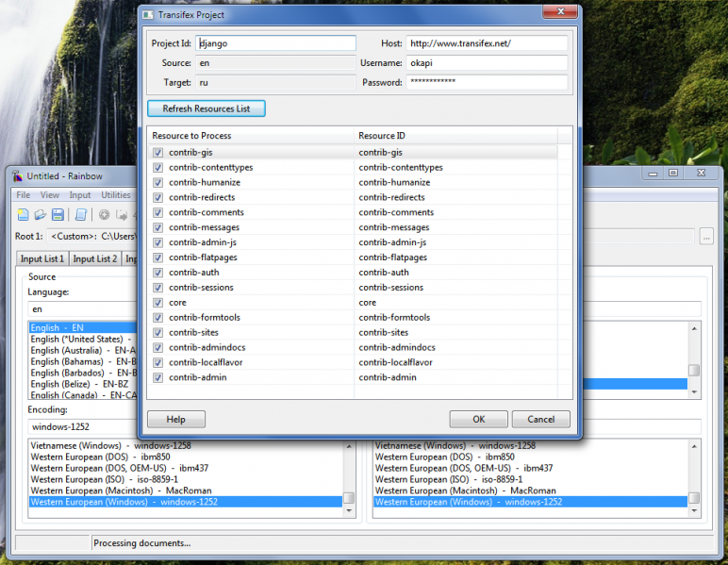
Task: Click the Username field containing okapi
Action: [x=487, y=62]
